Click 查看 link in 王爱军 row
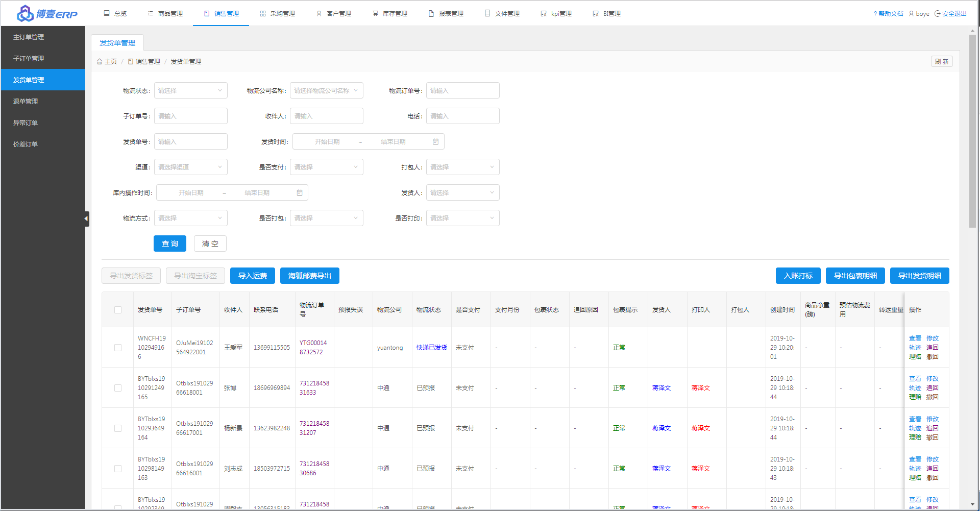Screen dimensions: 980x511 pyautogui.click(x=915, y=338)
